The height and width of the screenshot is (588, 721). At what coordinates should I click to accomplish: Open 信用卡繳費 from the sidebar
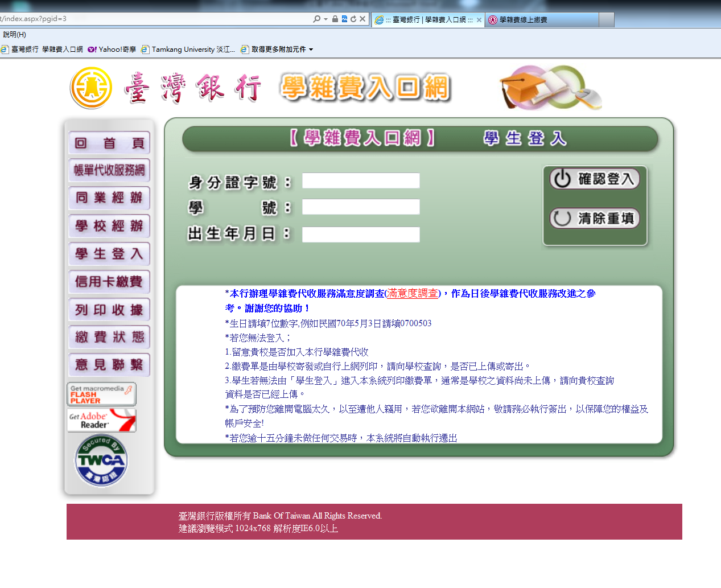[109, 282]
